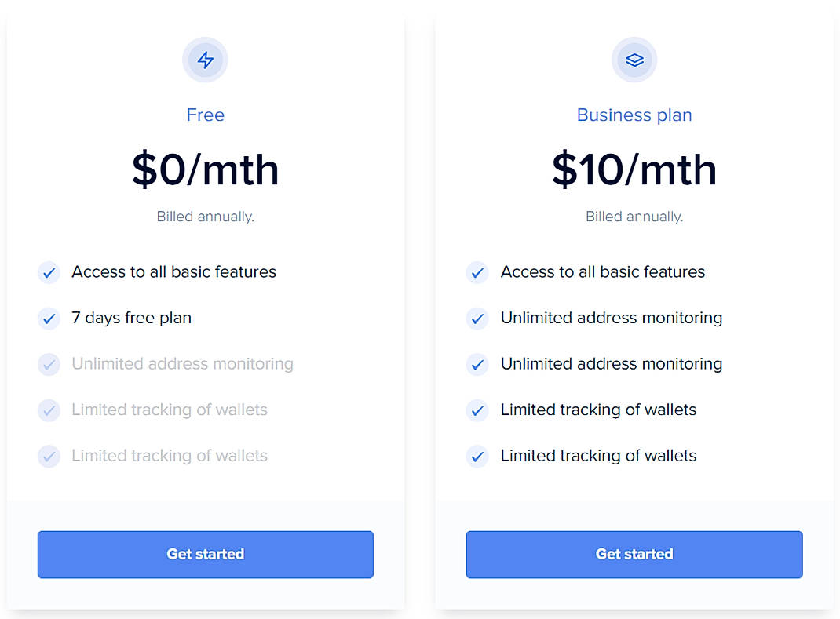Click the checkmark on Business plan's last feature row
The image size is (840, 619).
[x=477, y=456]
